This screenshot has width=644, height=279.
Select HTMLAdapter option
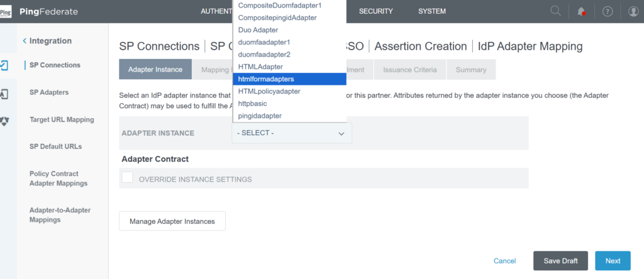point(289,67)
